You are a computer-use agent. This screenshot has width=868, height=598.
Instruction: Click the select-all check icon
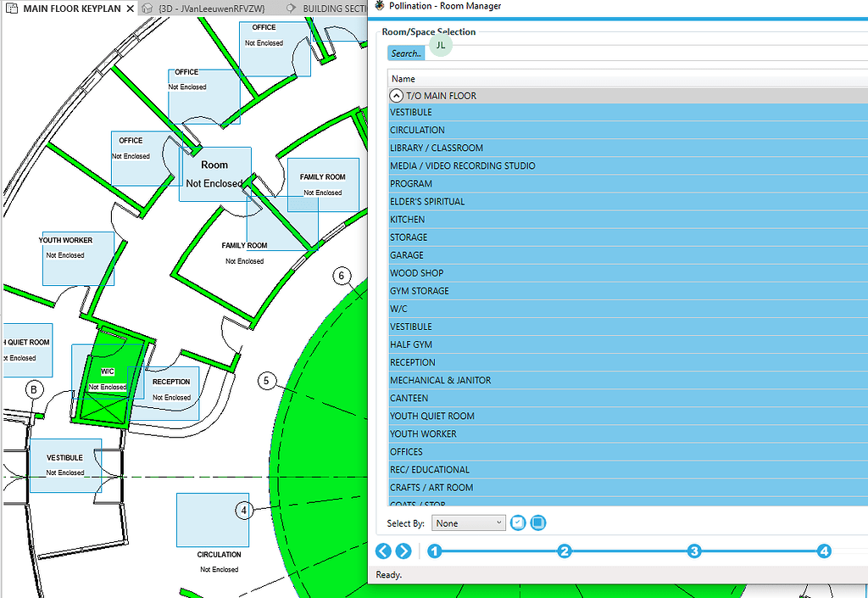519,523
